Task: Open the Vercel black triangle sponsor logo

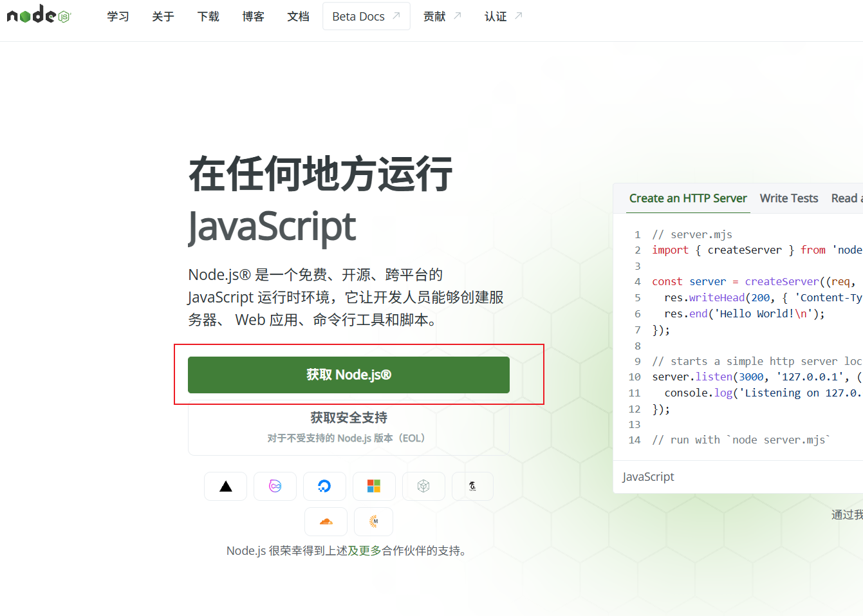Action: pos(225,486)
